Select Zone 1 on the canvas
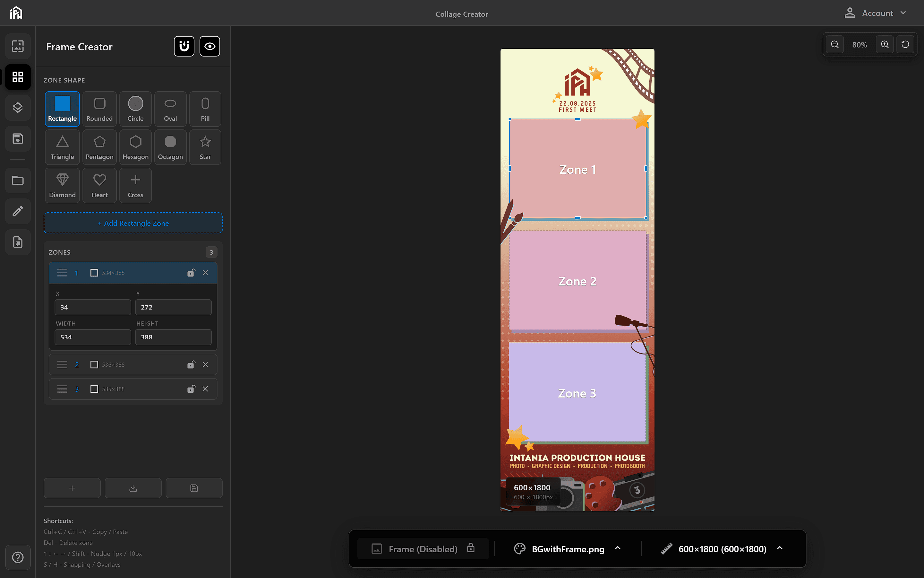Image resolution: width=924 pixels, height=578 pixels. pos(577,169)
